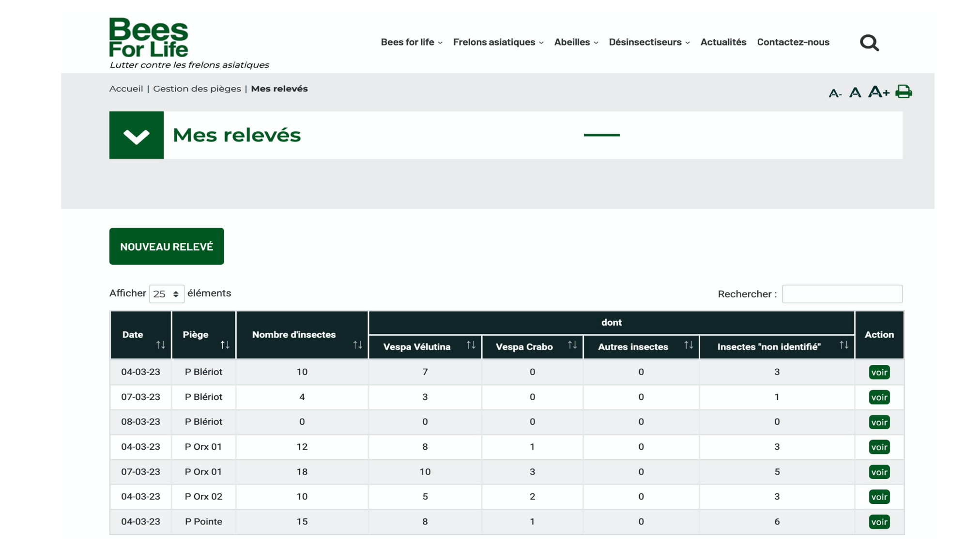This screenshot has height=549, width=980.
Task: Reset font size with middle A icon
Action: [855, 92]
